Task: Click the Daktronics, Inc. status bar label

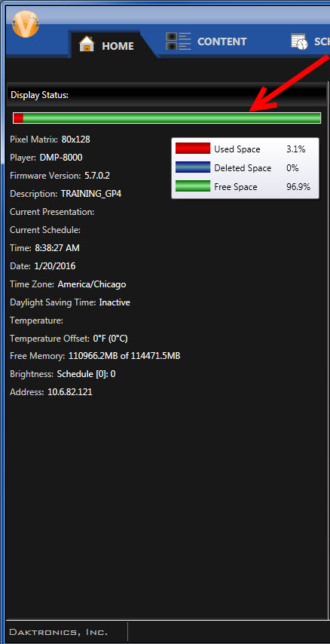Action: (59, 632)
